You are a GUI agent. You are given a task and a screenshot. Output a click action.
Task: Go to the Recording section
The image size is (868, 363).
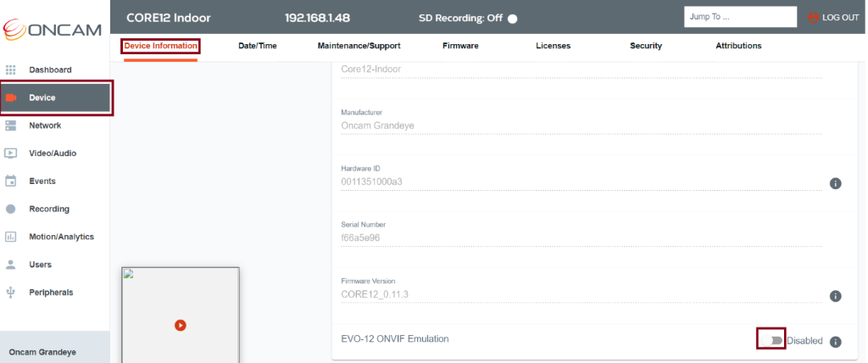(x=55, y=209)
